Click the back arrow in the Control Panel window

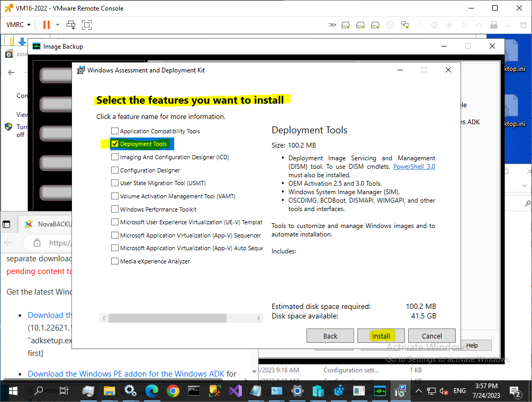(11, 72)
